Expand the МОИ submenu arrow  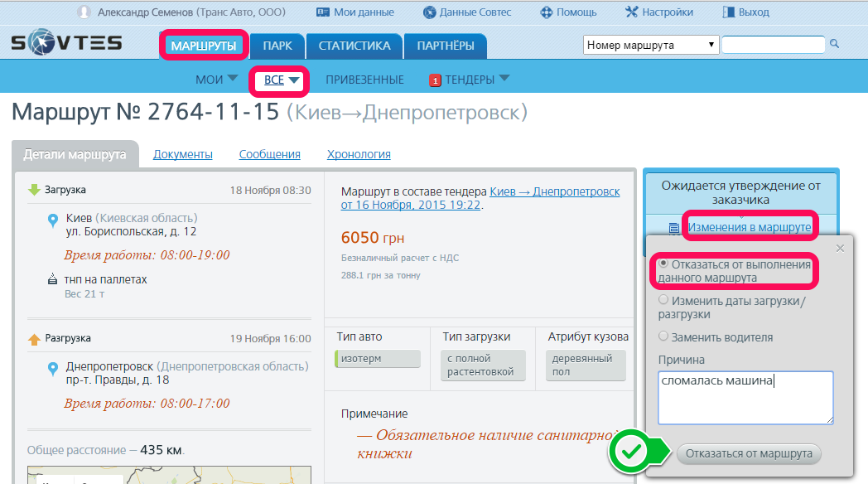click(x=233, y=79)
